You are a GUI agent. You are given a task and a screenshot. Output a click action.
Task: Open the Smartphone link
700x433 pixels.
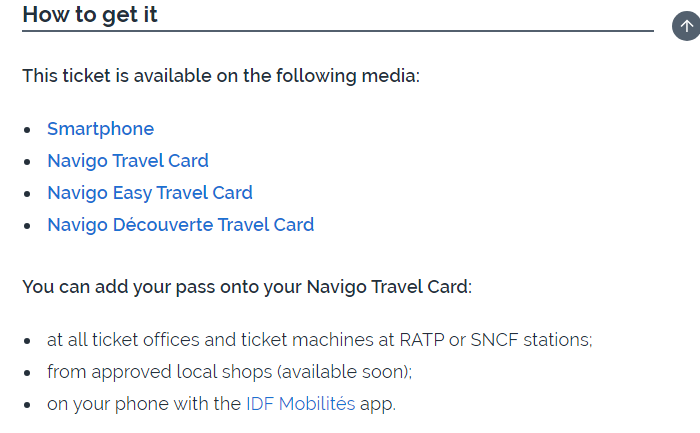pyautogui.click(x=100, y=129)
